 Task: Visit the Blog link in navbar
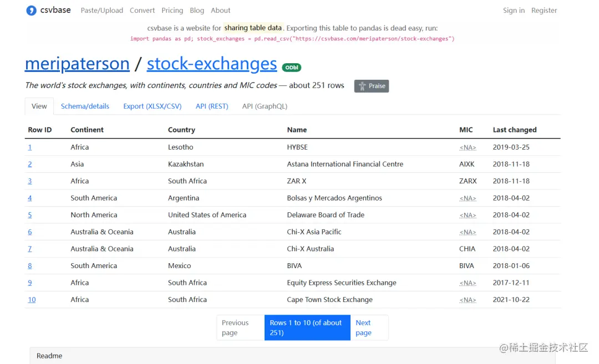point(197,11)
